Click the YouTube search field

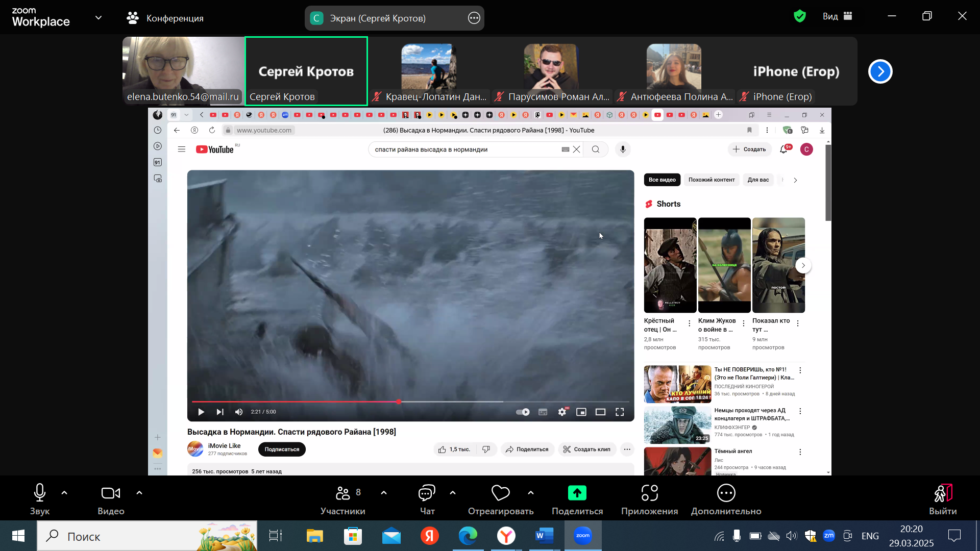coord(465,149)
